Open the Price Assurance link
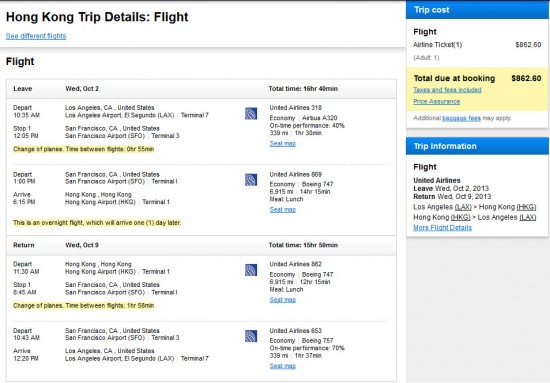 pos(437,101)
